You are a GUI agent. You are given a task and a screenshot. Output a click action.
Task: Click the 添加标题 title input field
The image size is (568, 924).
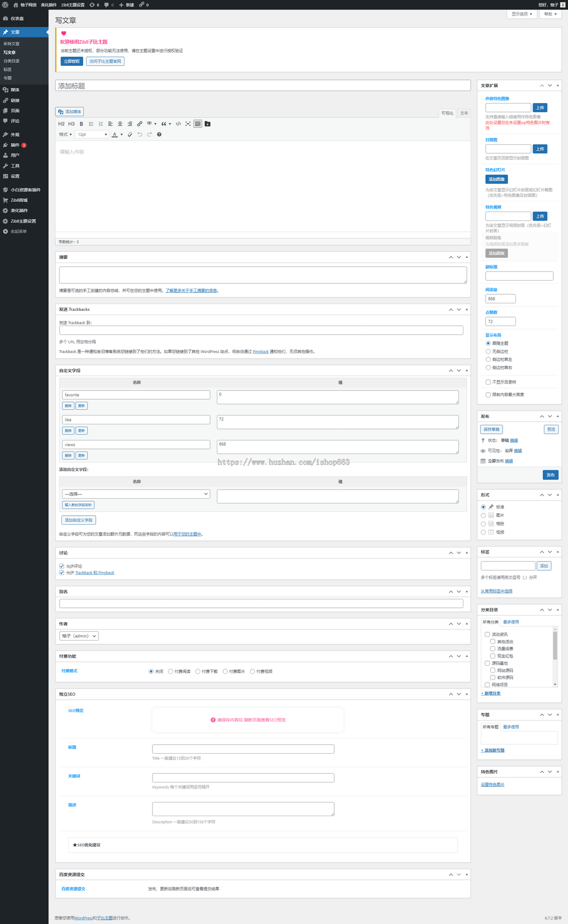263,86
